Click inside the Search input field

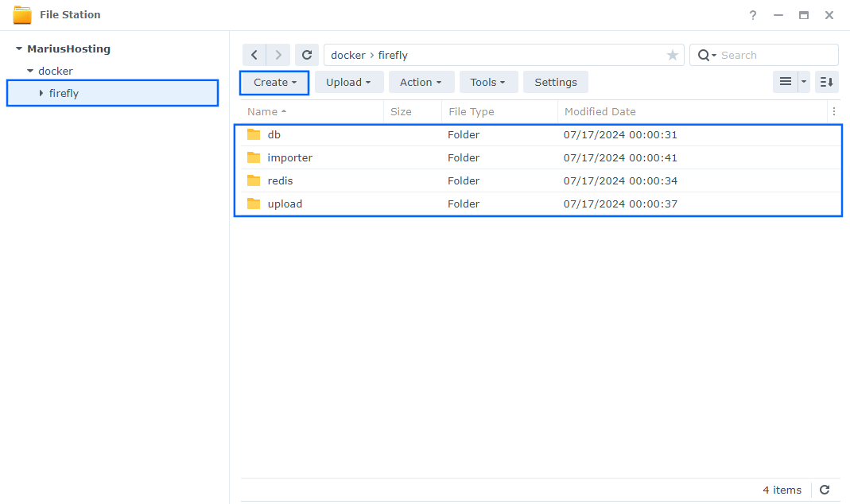click(x=775, y=55)
